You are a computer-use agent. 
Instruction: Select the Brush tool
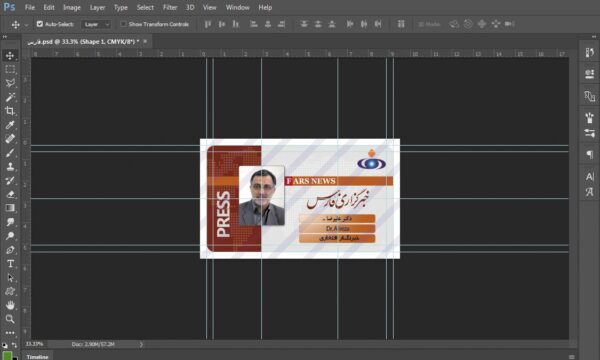[x=10, y=153]
